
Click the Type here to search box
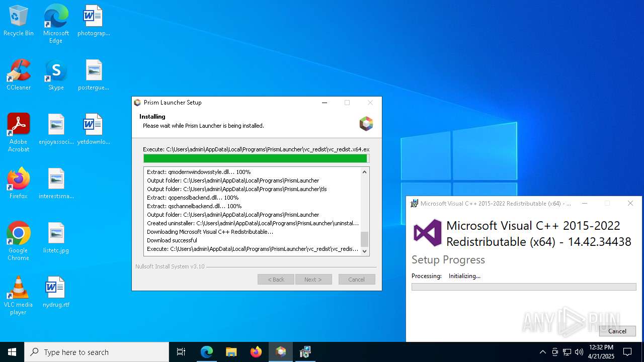[97, 352]
